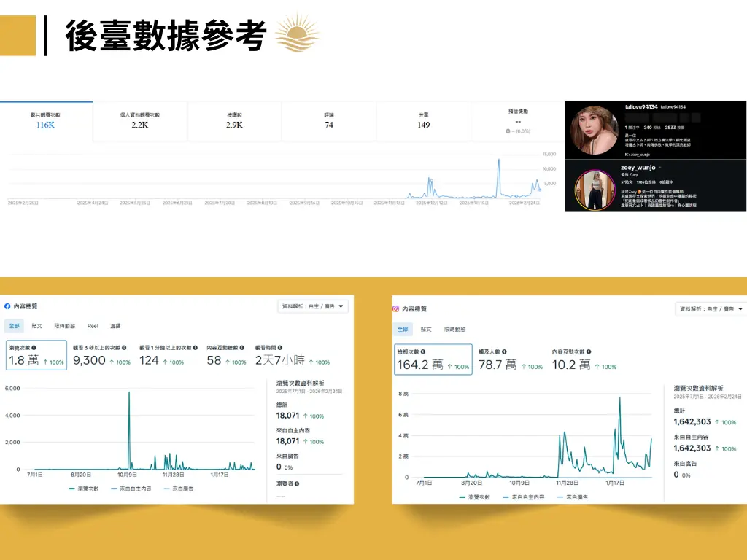The image size is (747, 560).
Task: Toggle 瀏覽次數 legend in Facebook chart
Action: (x=84, y=489)
